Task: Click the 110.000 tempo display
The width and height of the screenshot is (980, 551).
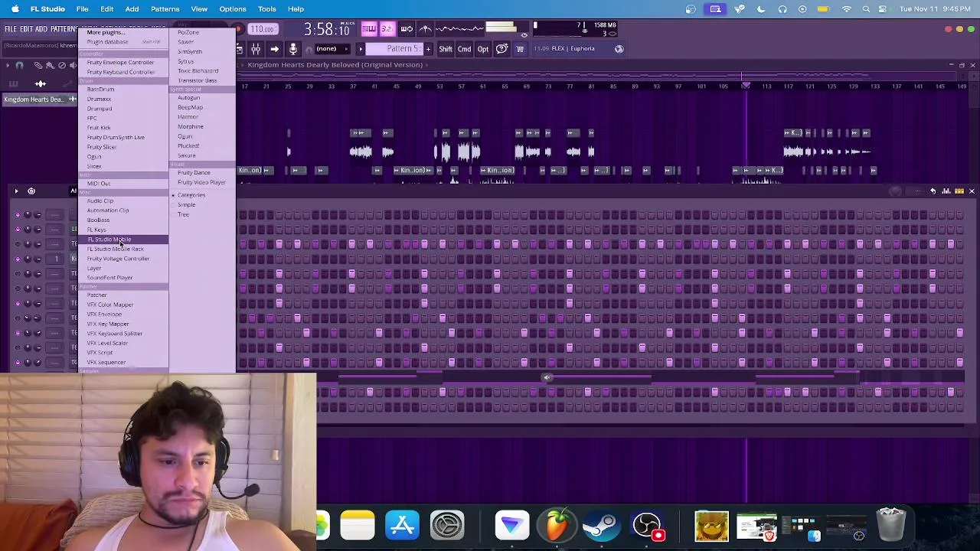Action: pyautogui.click(x=263, y=29)
